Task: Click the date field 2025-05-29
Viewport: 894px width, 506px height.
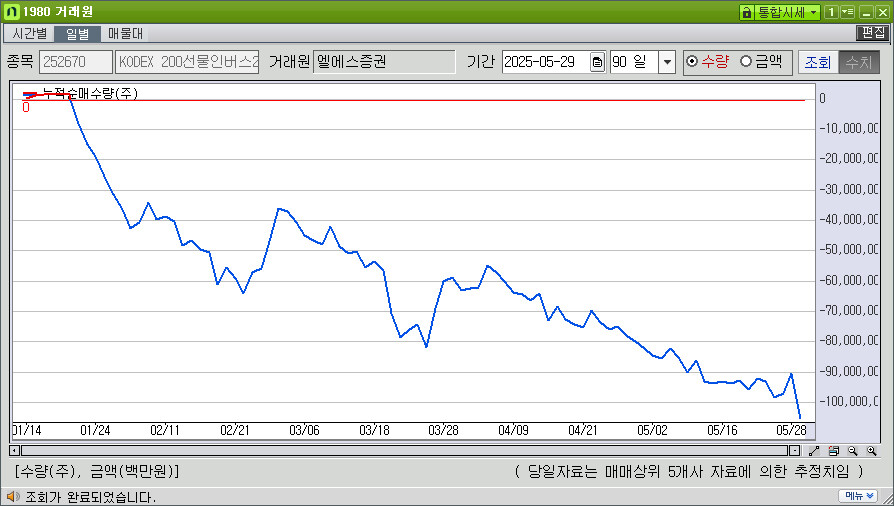Action: click(x=546, y=62)
